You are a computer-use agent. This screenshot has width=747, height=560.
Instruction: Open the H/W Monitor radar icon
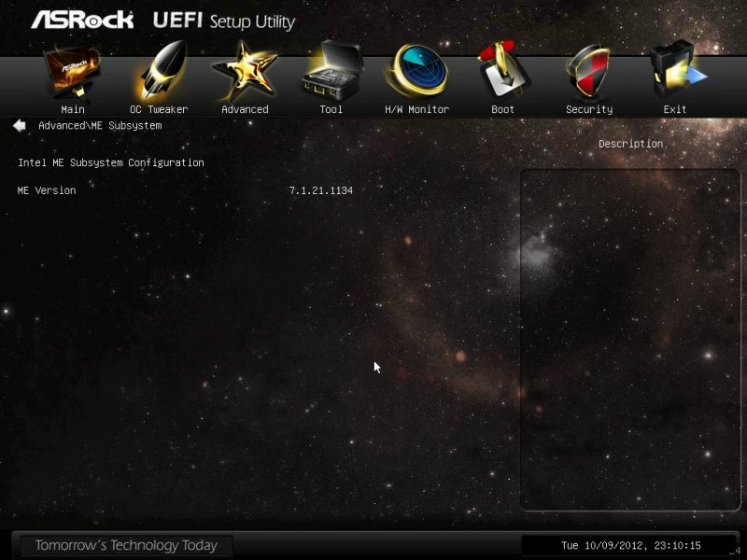pos(416,72)
